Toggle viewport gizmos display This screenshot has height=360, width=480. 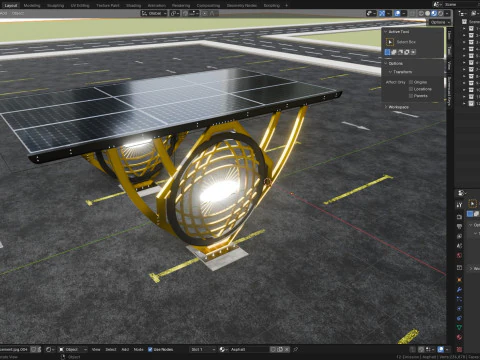click(382, 13)
